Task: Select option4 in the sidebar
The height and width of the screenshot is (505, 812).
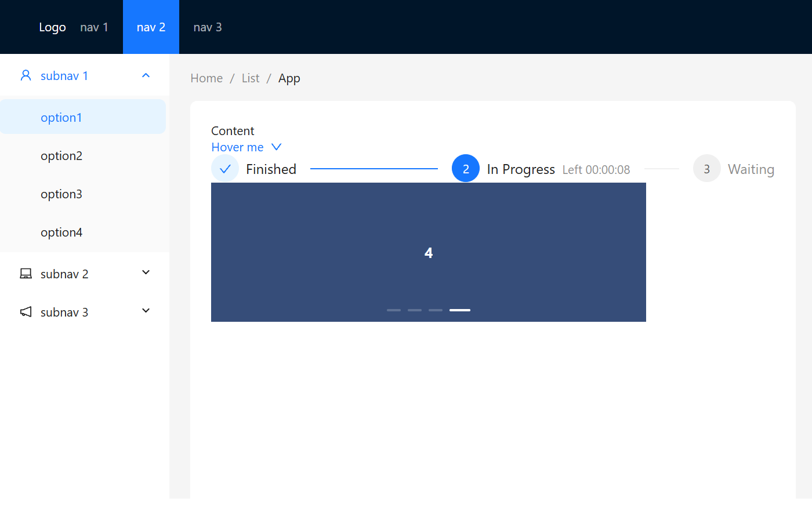Action: pyautogui.click(x=61, y=232)
